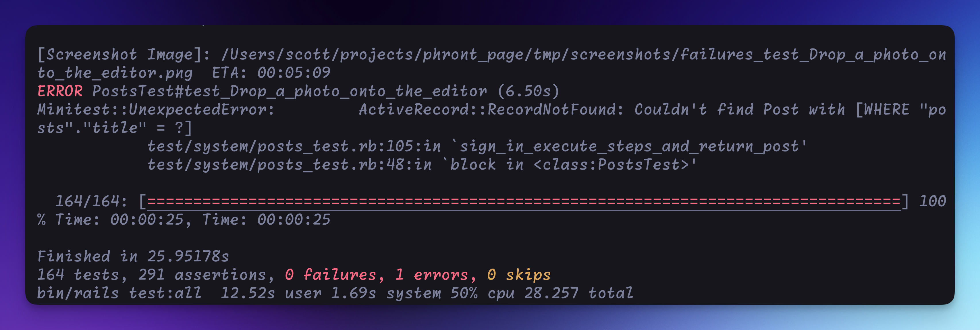The height and width of the screenshot is (330, 980).
Task: Click the 0 skips count
Action: pos(519,275)
